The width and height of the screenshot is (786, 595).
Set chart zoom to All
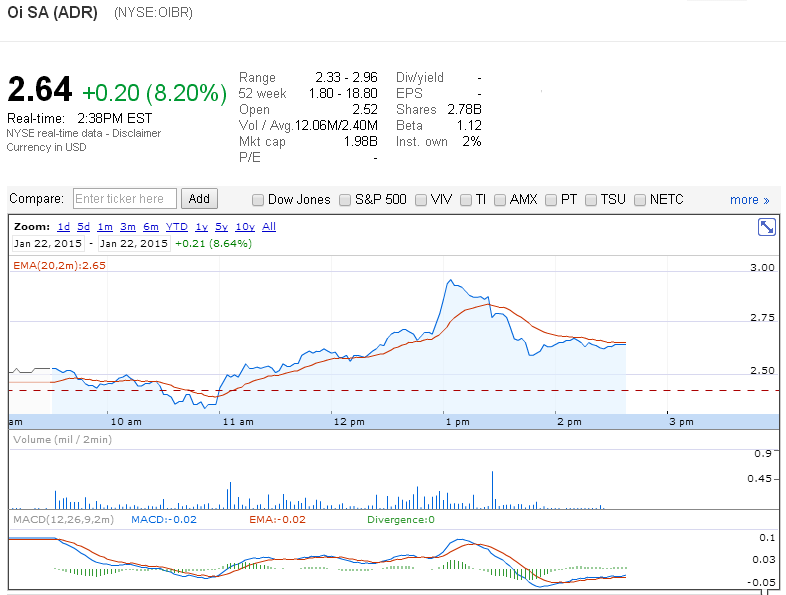269,227
